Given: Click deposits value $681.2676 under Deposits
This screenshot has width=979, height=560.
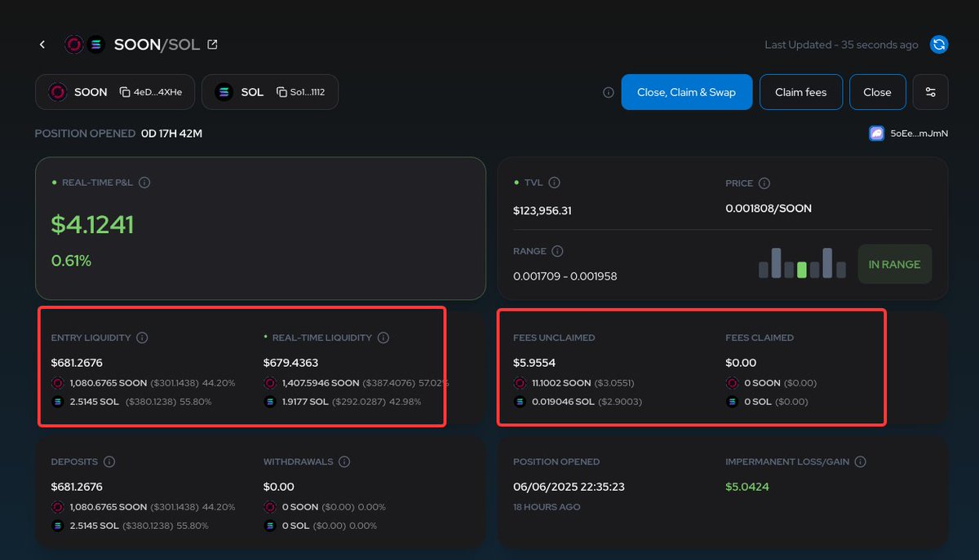Looking at the screenshot, I should coord(77,487).
